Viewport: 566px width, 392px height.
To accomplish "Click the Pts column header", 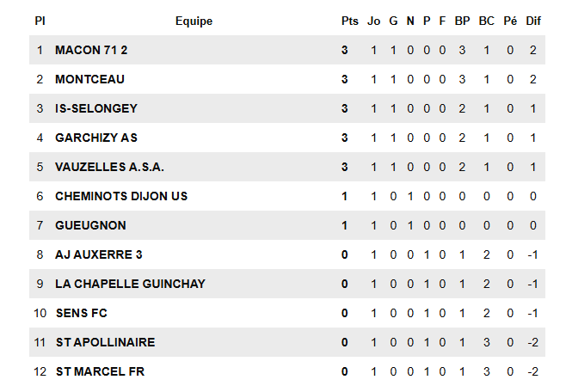I will (349, 21).
